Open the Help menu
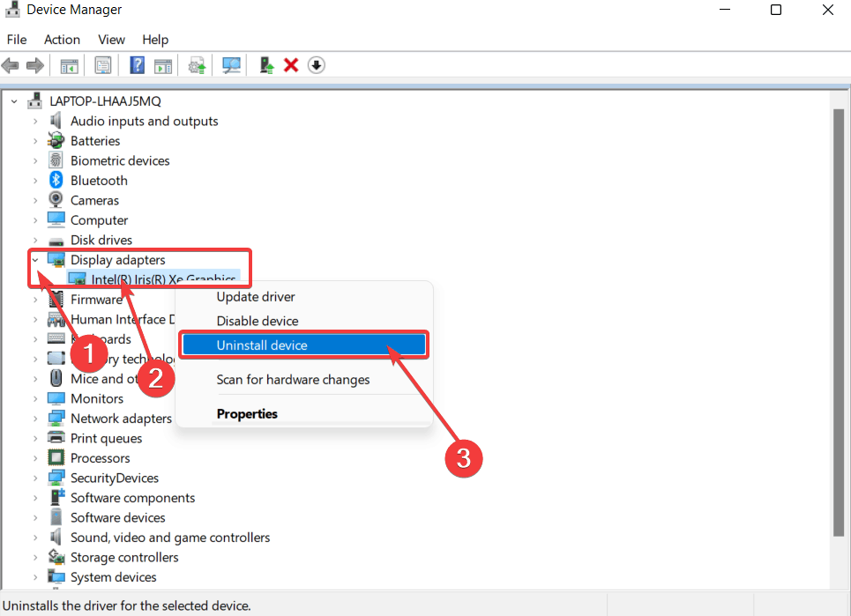The image size is (851, 616). [155, 40]
